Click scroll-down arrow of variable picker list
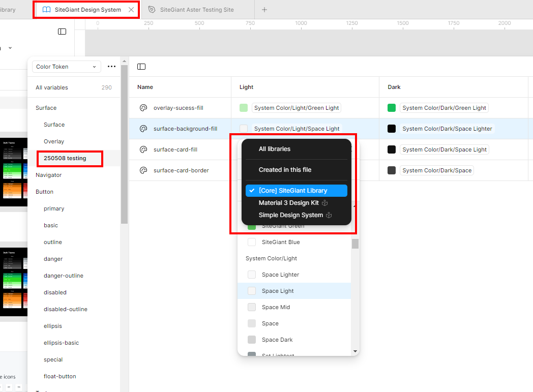Screen dimensions: 533x392 (x=355, y=351)
